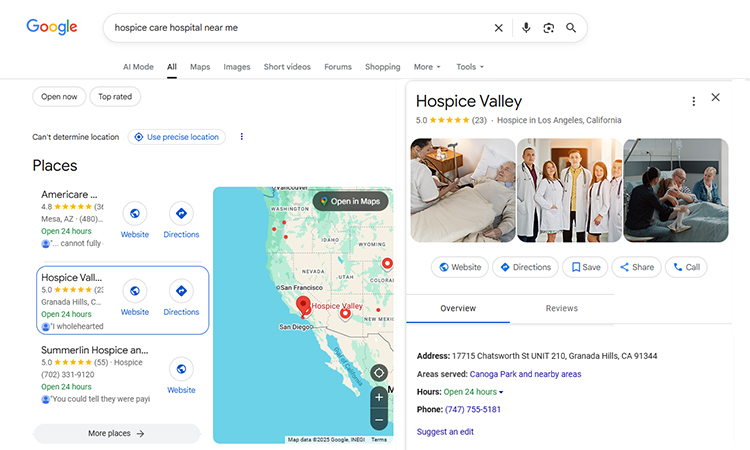Open photo of medical staff group
This screenshot has height=450, width=750.
569,190
